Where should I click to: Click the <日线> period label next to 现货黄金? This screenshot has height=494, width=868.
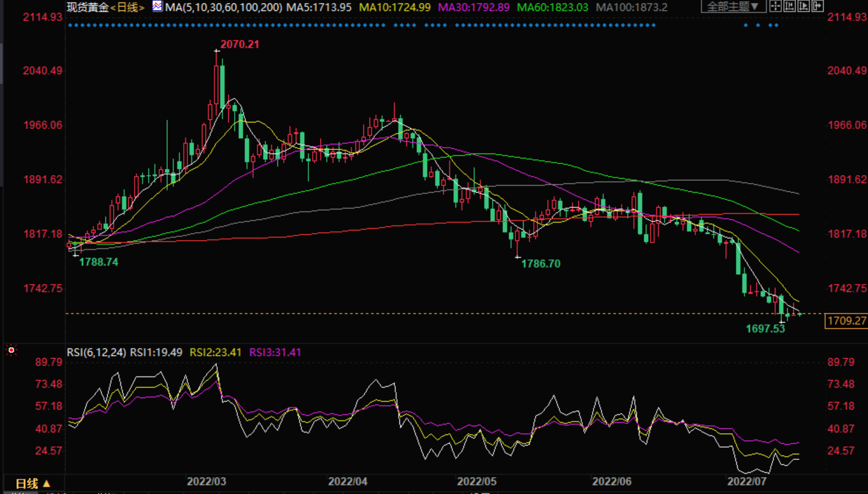point(128,7)
